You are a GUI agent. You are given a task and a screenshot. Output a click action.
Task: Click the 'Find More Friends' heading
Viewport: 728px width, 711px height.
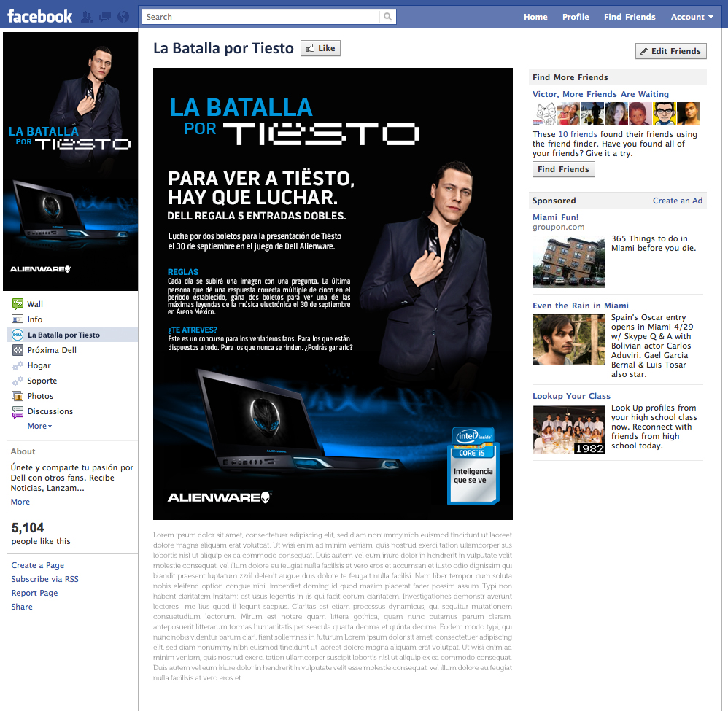pyautogui.click(x=570, y=77)
